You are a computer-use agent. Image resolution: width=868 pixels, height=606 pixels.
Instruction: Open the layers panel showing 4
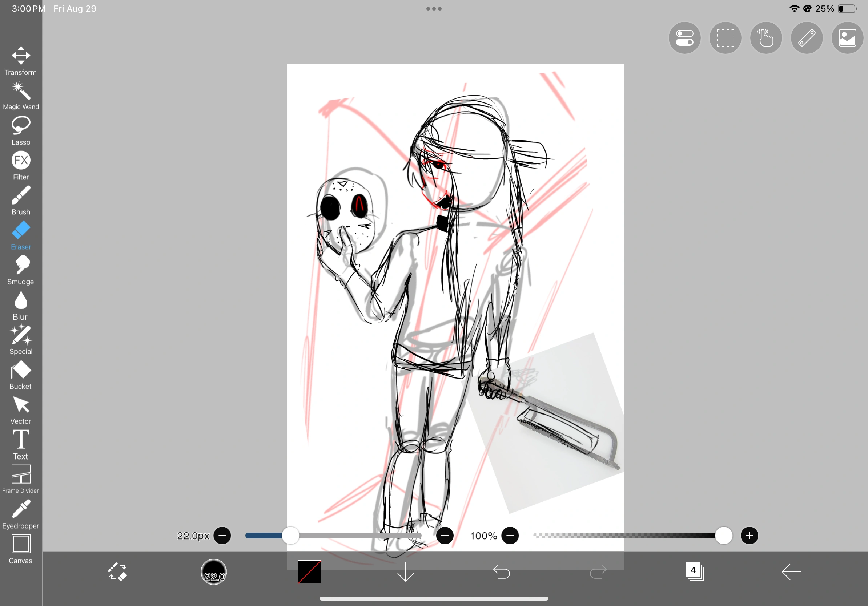pyautogui.click(x=695, y=571)
